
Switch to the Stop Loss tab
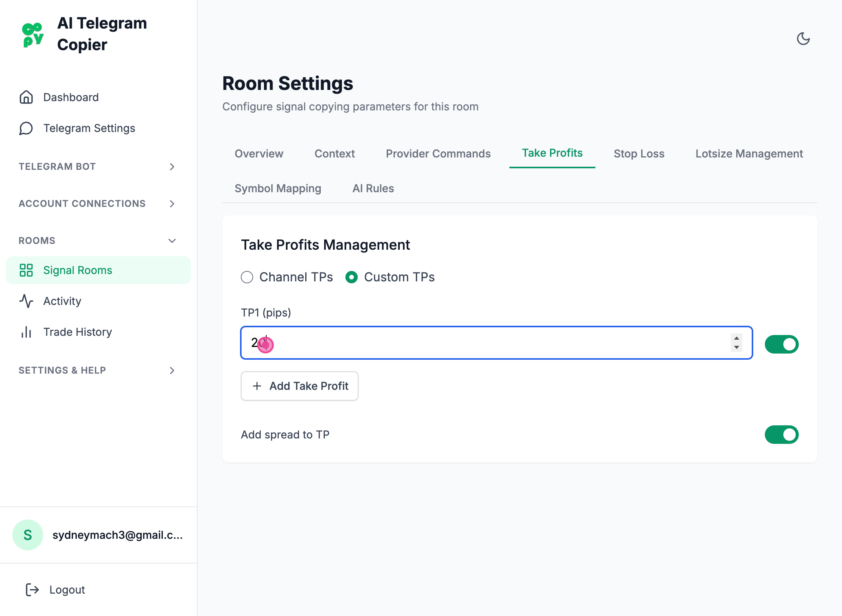[639, 154]
